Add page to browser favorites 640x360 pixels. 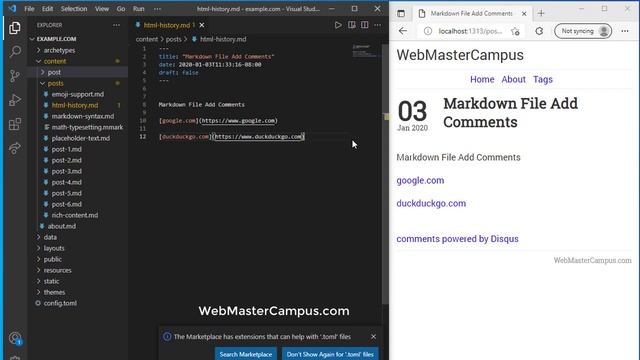point(515,31)
